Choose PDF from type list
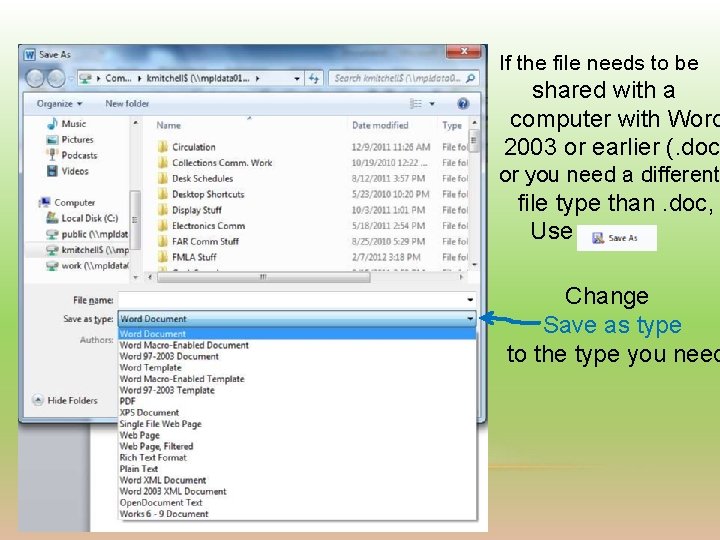 [x=297, y=401]
